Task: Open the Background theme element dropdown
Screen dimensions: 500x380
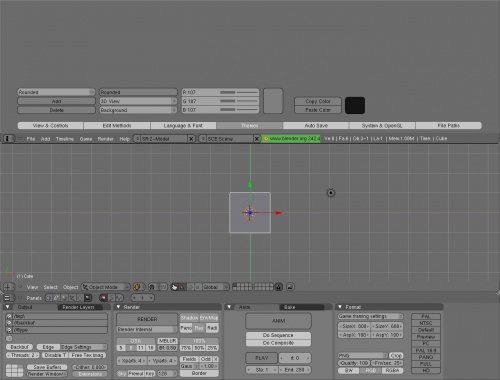Action: pyautogui.click(x=138, y=110)
